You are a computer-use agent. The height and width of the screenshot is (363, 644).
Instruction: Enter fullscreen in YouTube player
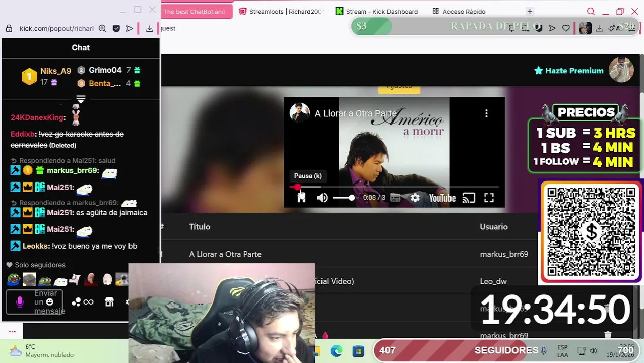[489, 198]
